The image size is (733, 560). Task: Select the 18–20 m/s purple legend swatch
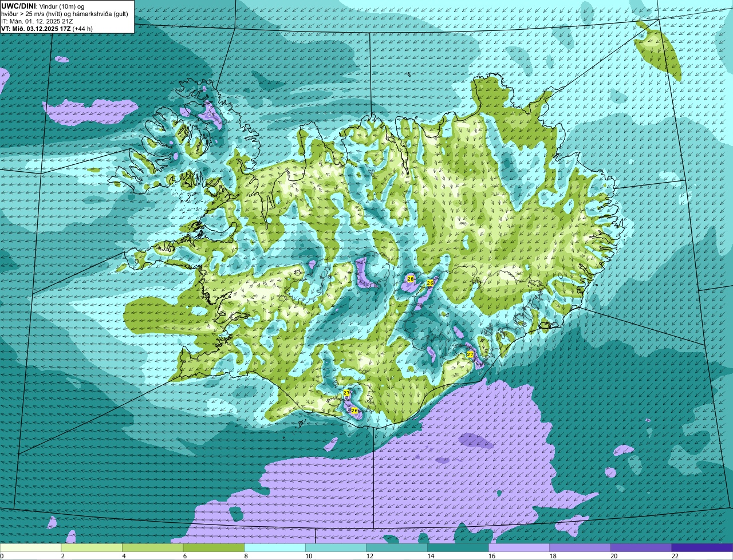[580, 547]
